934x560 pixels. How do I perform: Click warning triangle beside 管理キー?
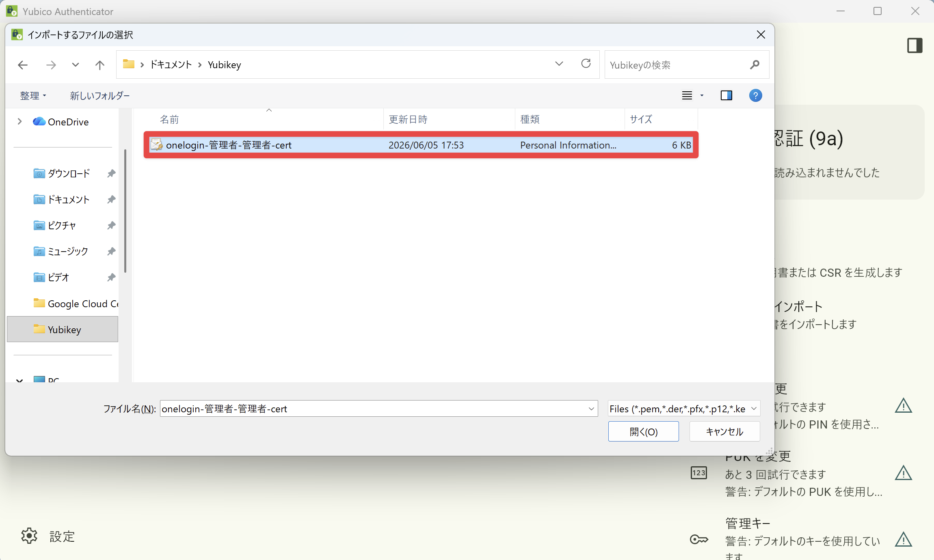[904, 539]
